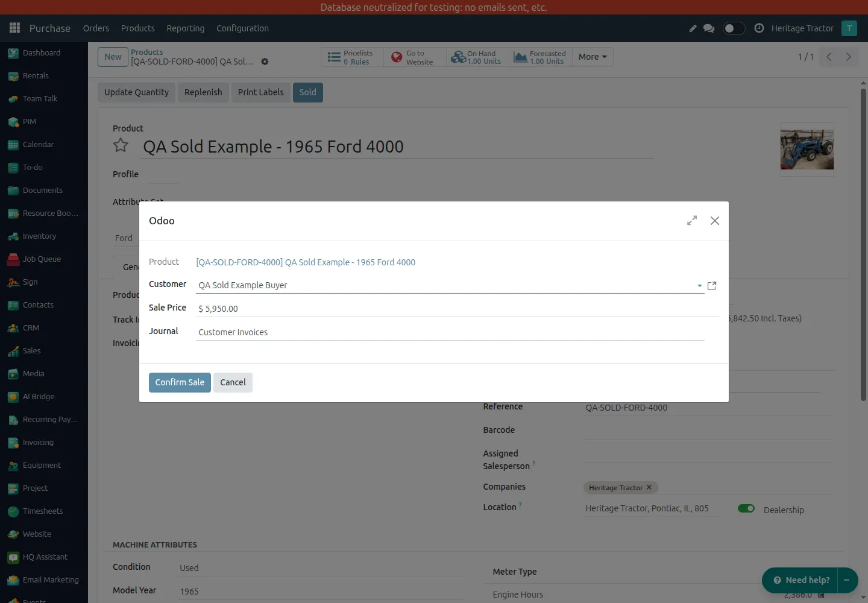Viewport: 868px width, 603px height.
Task: Open the Products menu
Action: (x=137, y=28)
